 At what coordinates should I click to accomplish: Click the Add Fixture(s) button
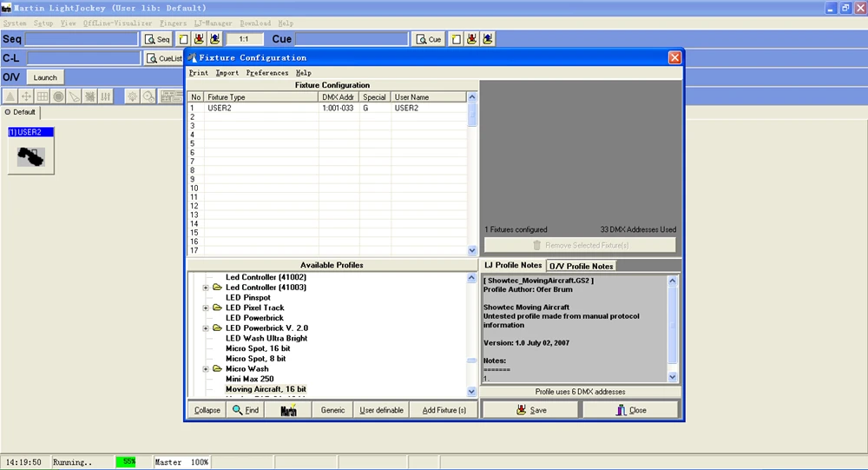(x=444, y=410)
